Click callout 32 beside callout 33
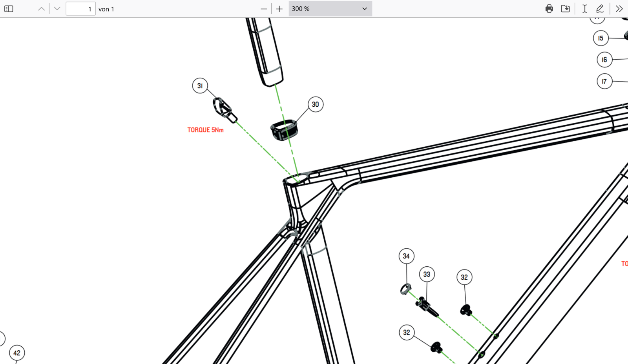628x364 pixels. pos(464,277)
